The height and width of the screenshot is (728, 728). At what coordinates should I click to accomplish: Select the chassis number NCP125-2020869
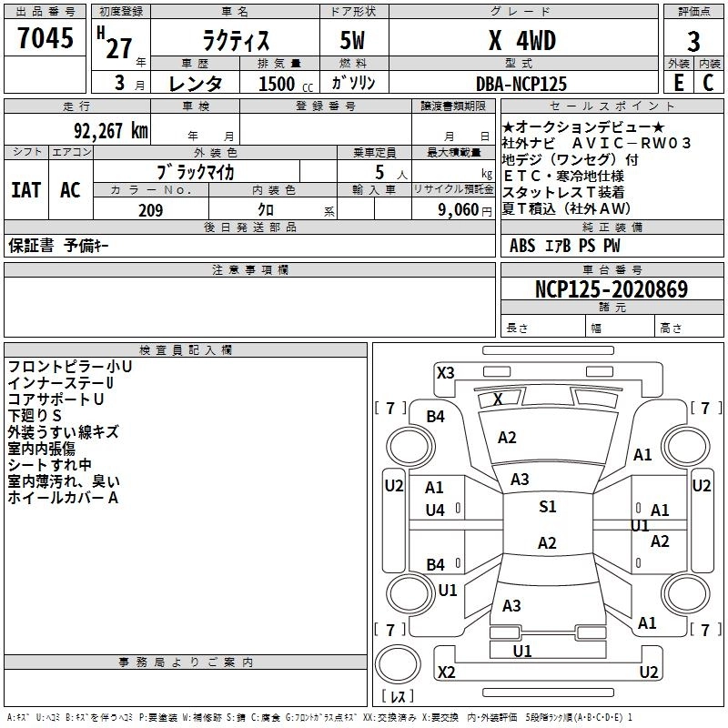pos(611,289)
